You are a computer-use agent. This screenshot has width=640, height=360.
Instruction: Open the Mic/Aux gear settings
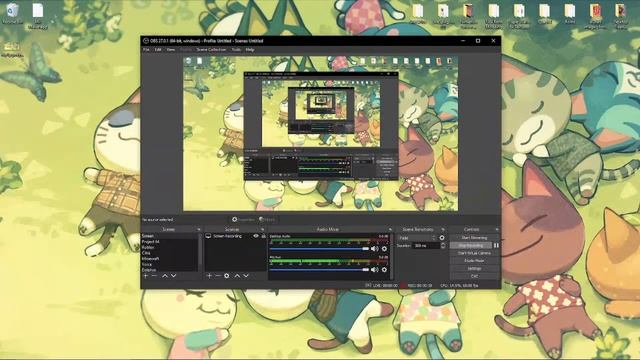[x=384, y=269]
